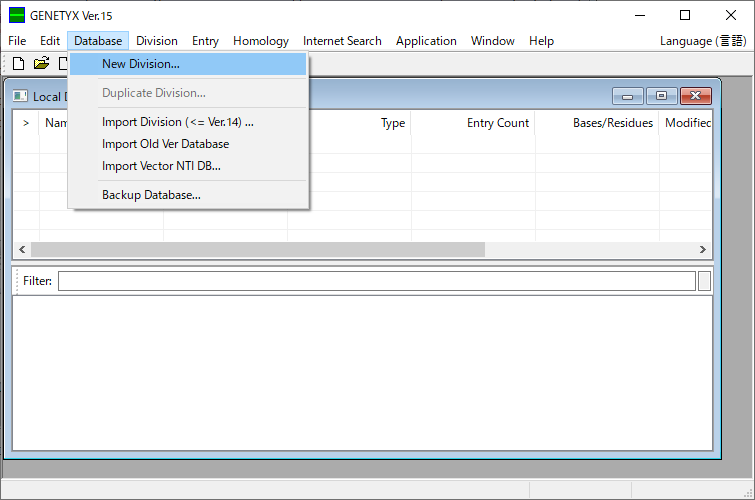The image size is (755, 500).
Task: Open the File menu
Action: click(x=17, y=41)
